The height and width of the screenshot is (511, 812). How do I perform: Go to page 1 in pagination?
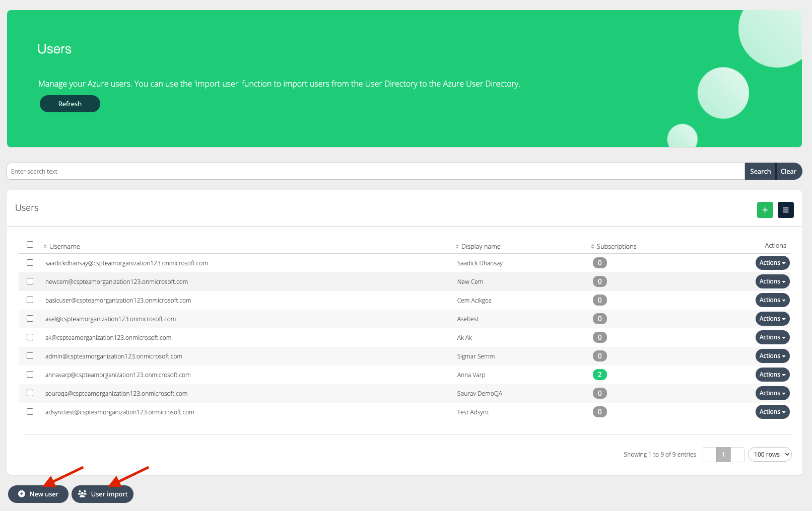723,455
